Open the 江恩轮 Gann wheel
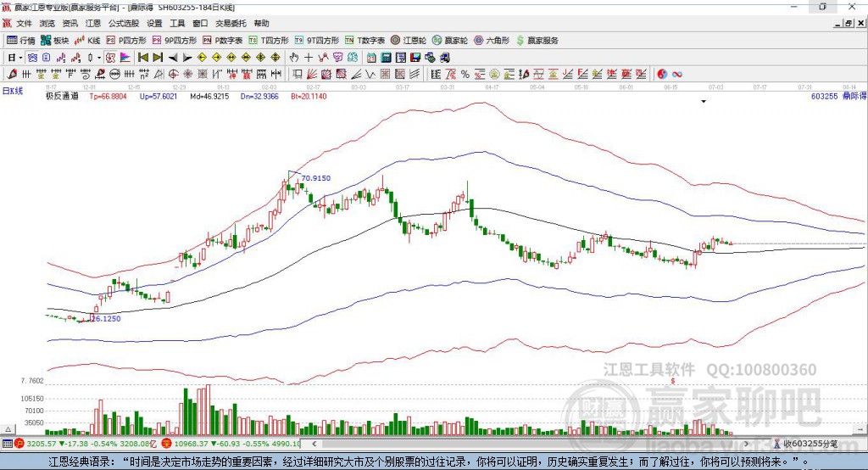The height and width of the screenshot is (470, 868). [x=409, y=41]
